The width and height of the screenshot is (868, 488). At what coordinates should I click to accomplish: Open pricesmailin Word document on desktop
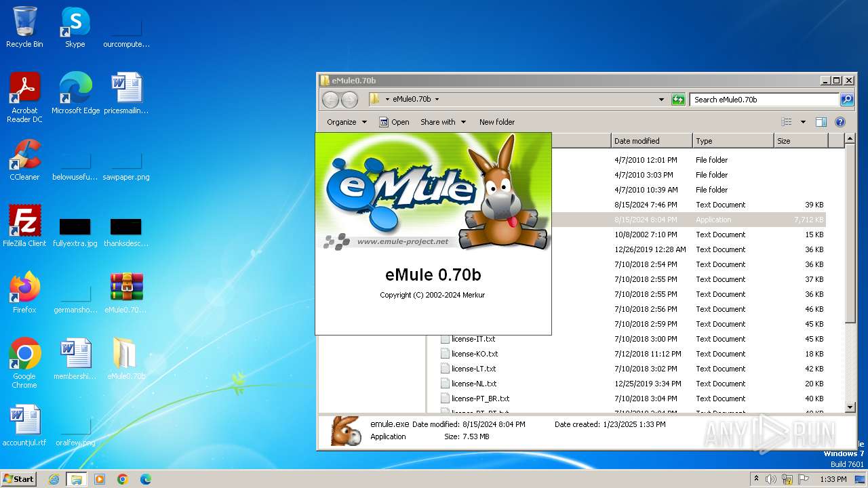point(126,94)
